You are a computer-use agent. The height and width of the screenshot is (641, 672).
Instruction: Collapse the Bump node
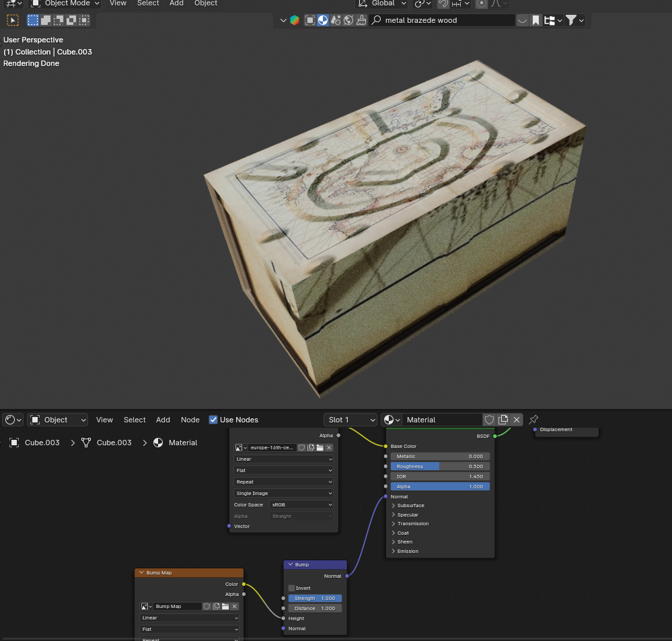point(291,564)
